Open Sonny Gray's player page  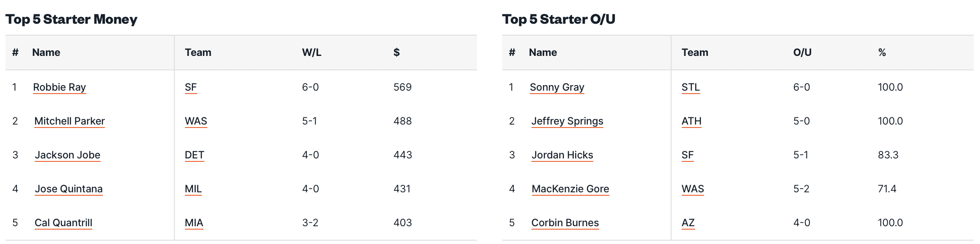coord(557,87)
